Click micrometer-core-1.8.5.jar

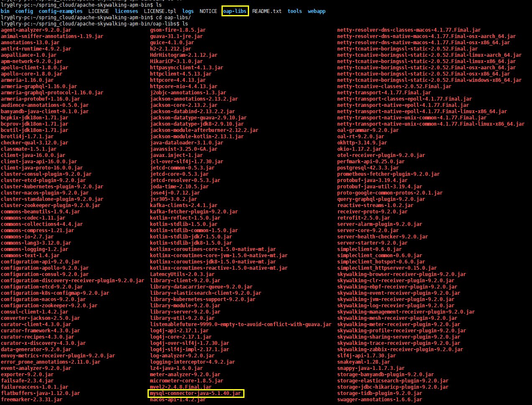[186, 381]
